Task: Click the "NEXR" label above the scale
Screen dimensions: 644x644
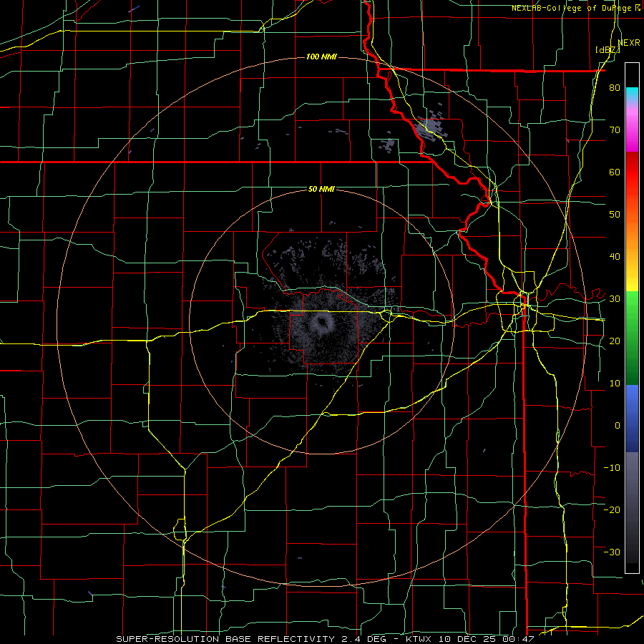Action: click(629, 43)
